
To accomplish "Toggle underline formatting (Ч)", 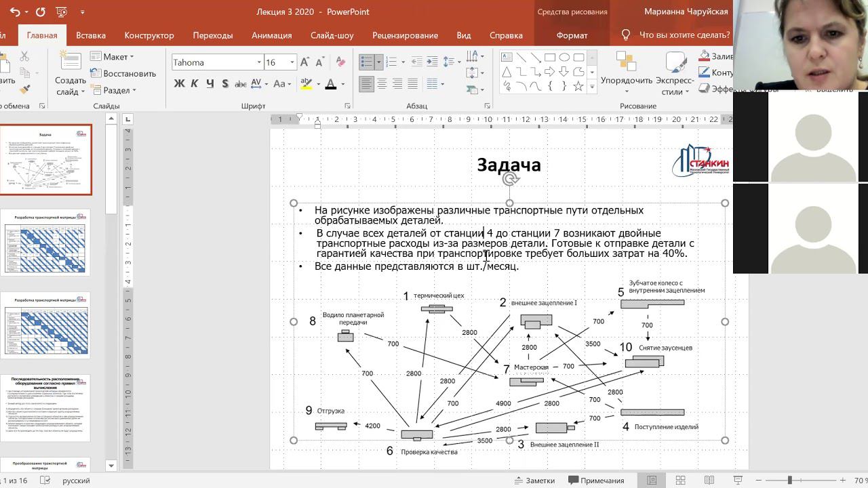I will [x=210, y=84].
